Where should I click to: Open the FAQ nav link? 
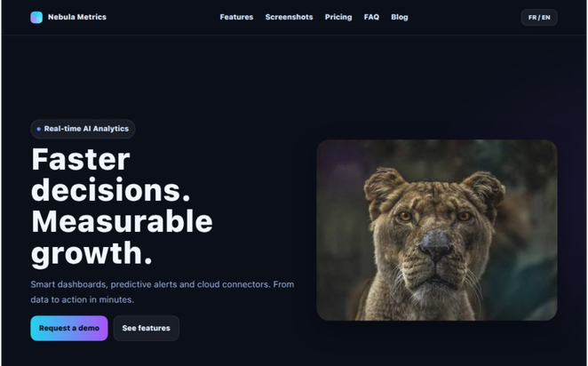[x=371, y=17]
